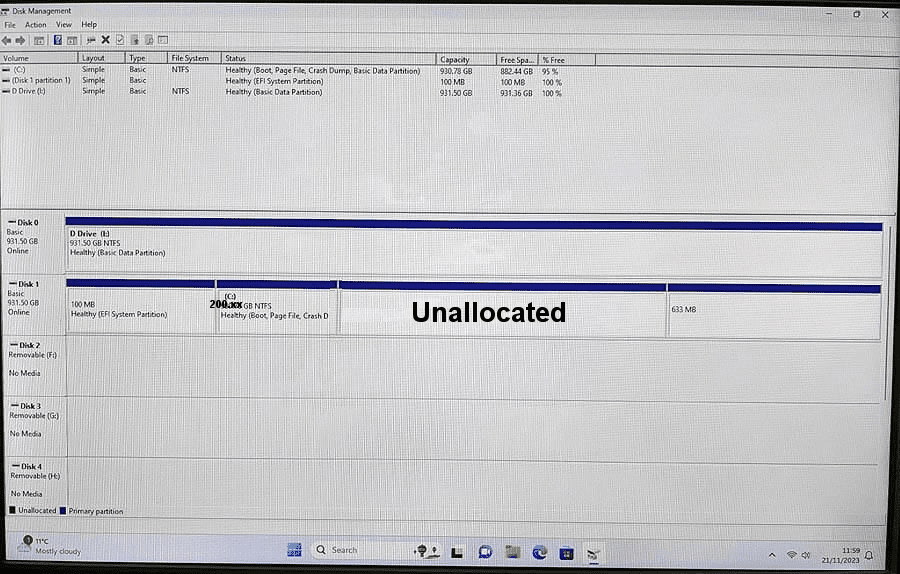
Task: Select the Unallocated space on Disk 1
Action: [502, 312]
